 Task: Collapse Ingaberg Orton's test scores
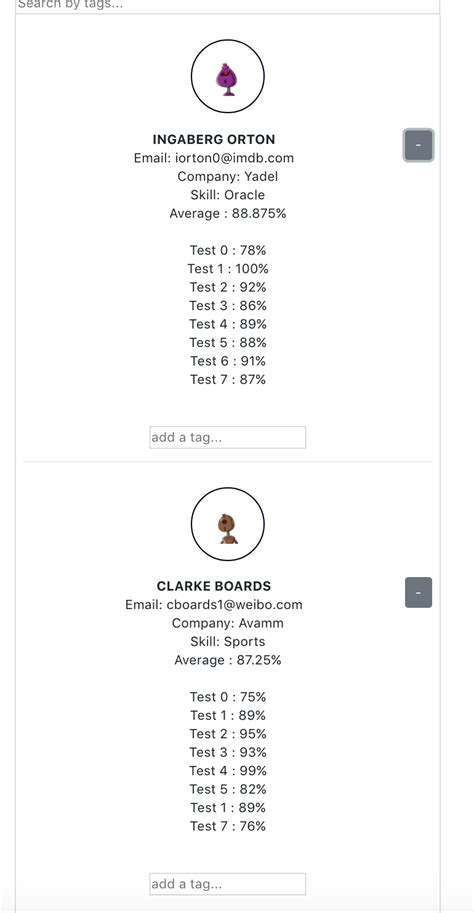tap(418, 145)
